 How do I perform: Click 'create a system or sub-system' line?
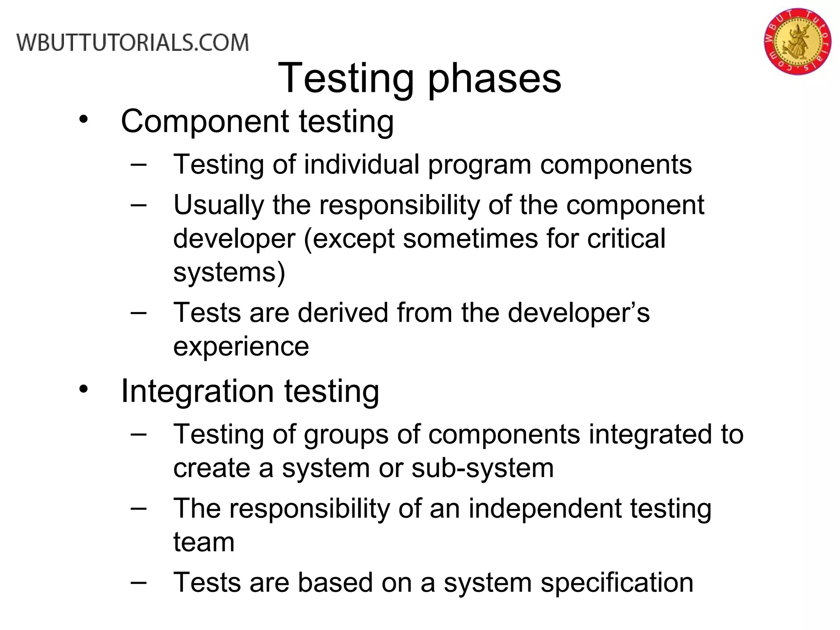pyautogui.click(x=363, y=468)
